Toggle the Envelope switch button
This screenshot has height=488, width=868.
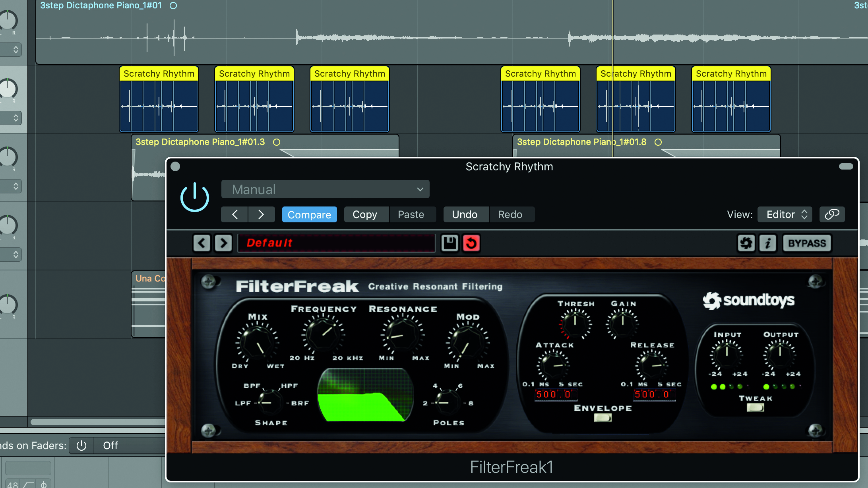[603, 418]
